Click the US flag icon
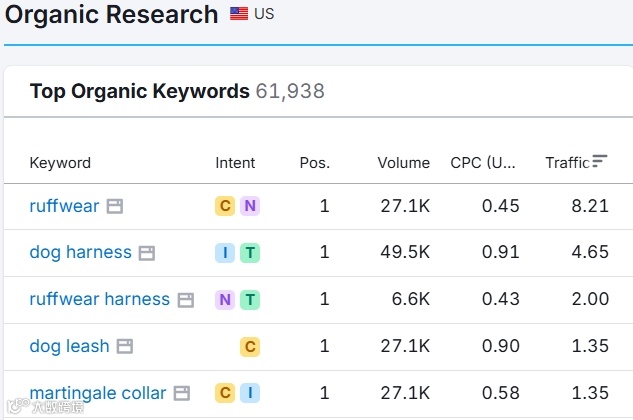Image resolution: width=633 pixels, height=420 pixels. tap(239, 14)
